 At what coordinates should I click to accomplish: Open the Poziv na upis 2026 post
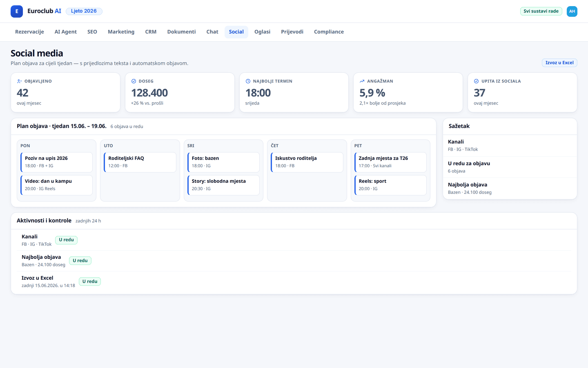[57, 162]
